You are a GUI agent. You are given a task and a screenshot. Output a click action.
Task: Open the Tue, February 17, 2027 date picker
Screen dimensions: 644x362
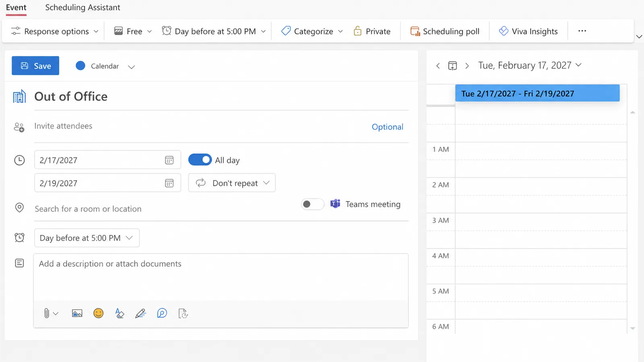[x=530, y=65]
